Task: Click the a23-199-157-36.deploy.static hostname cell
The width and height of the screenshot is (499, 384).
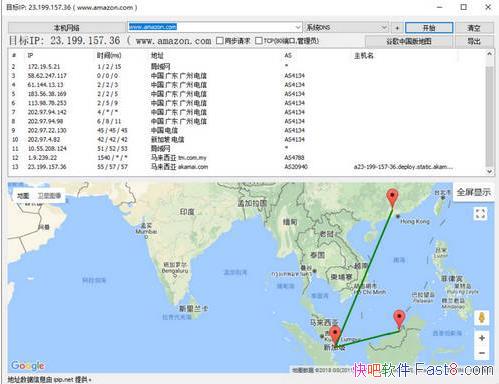Action: (x=403, y=167)
